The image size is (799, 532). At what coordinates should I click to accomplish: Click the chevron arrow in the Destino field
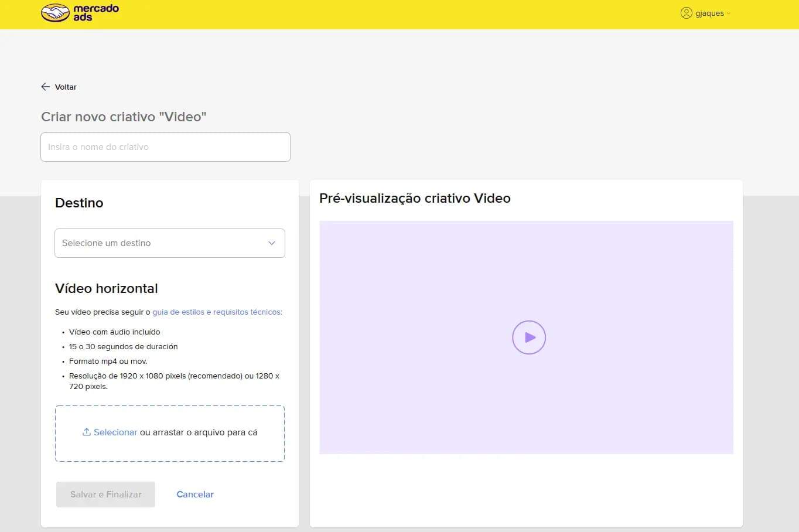click(x=272, y=243)
